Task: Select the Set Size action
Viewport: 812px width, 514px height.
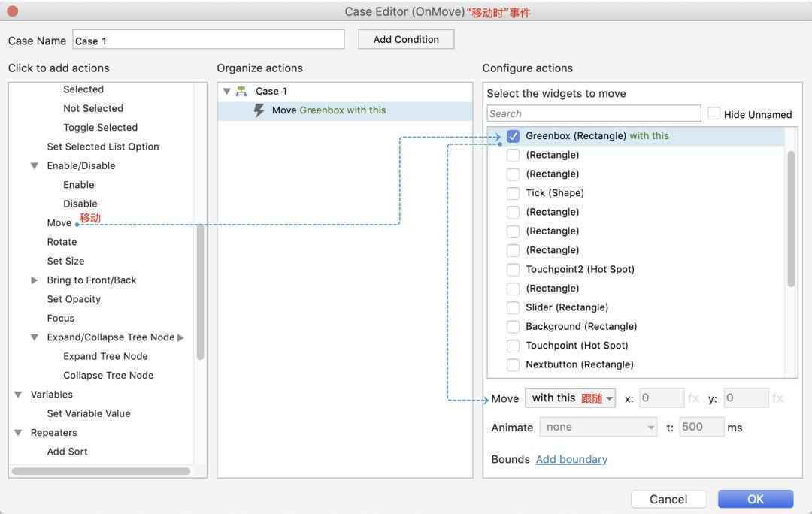Action: tap(65, 262)
